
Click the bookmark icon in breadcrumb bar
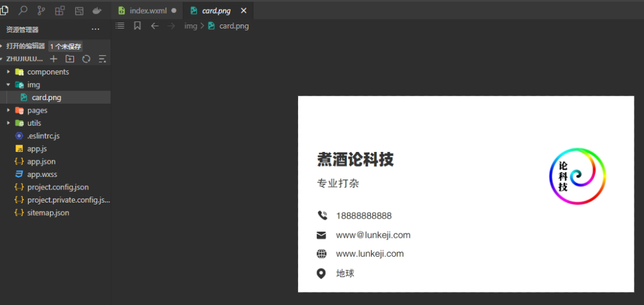click(138, 26)
